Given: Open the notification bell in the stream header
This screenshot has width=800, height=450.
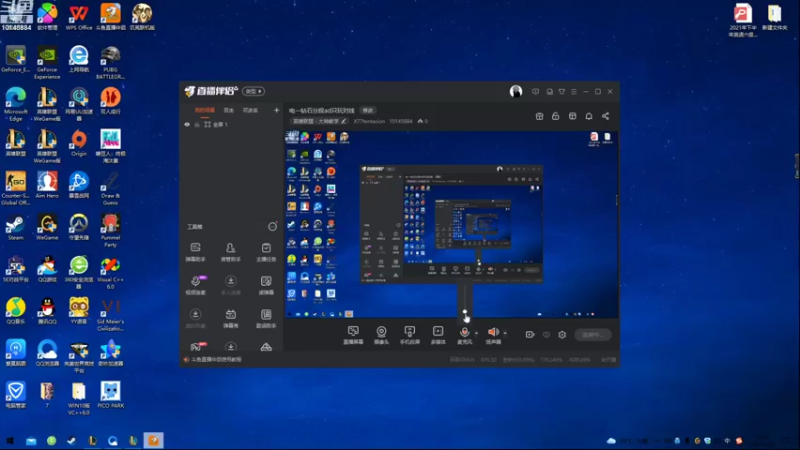Looking at the screenshot, I should [x=589, y=116].
